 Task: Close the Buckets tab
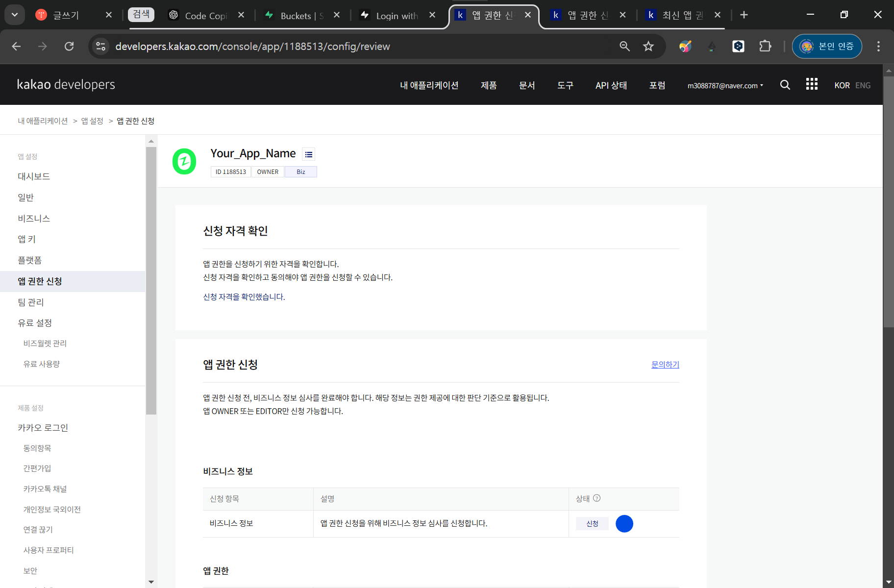tap(337, 15)
